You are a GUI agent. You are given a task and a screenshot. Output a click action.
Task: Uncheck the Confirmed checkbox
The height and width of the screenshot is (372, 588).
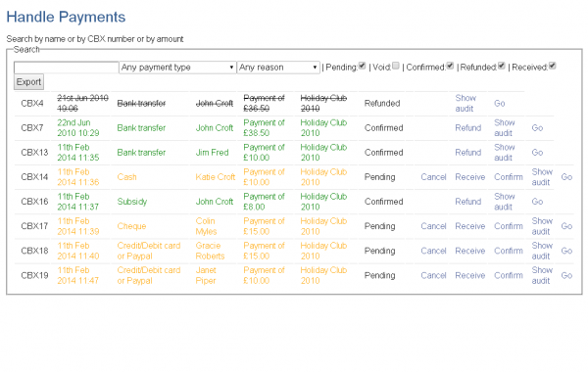pyautogui.click(x=450, y=66)
